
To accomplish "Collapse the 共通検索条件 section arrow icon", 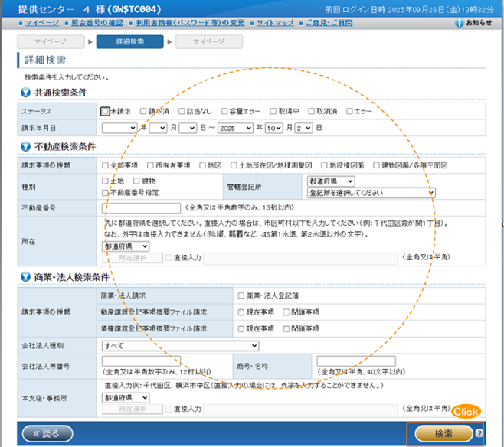I will click(25, 93).
